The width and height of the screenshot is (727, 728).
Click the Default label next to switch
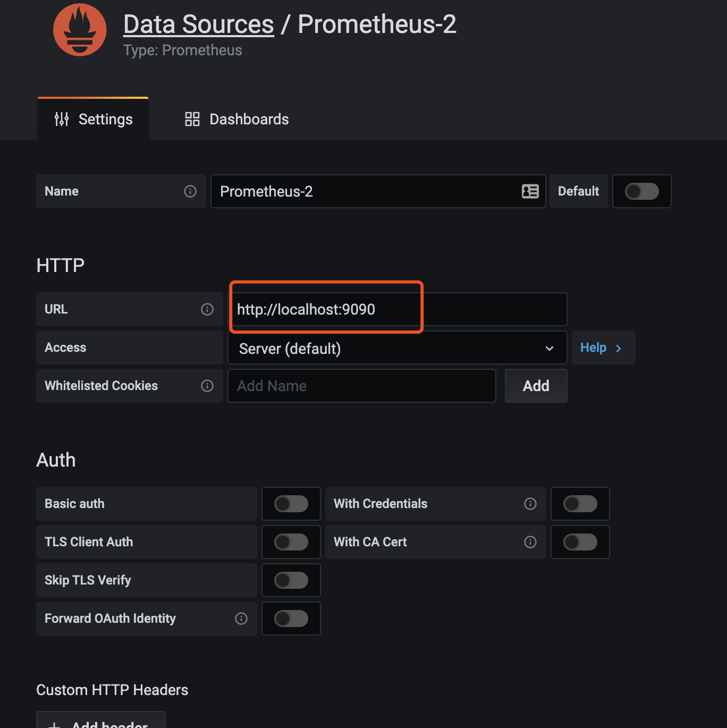(579, 191)
